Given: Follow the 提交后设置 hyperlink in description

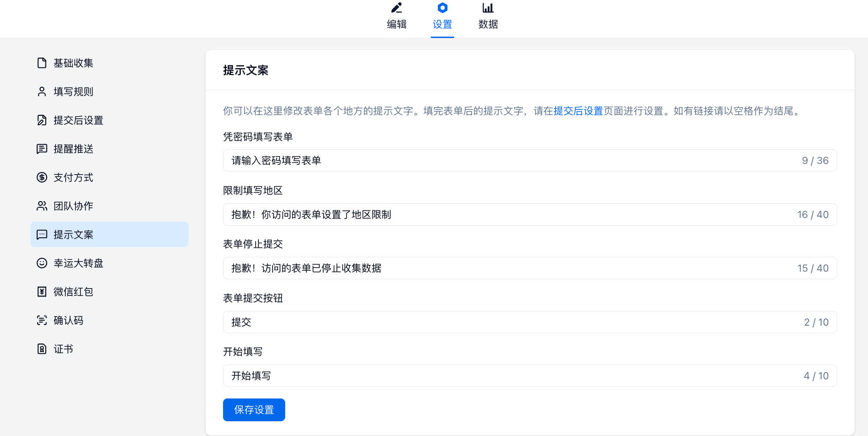Looking at the screenshot, I should [x=578, y=111].
